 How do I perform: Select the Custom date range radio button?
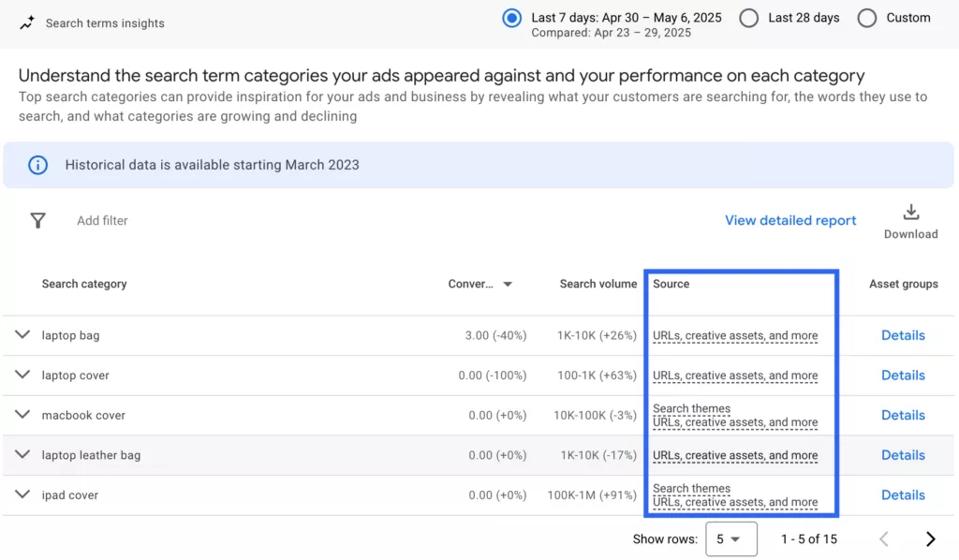tap(866, 19)
